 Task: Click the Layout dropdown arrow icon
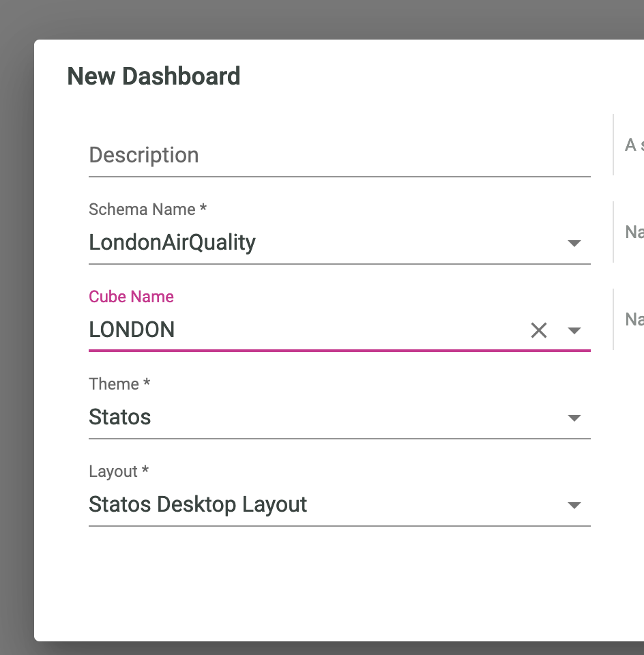pyautogui.click(x=575, y=505)
